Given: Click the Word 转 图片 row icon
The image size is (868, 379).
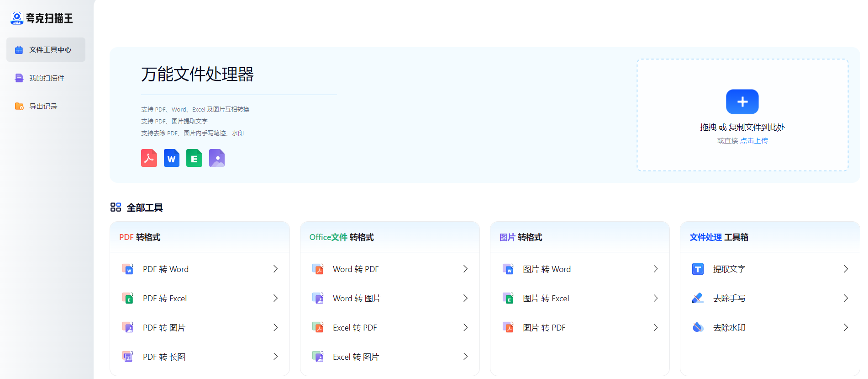Looking at the screenshot, I should pos(318,298).
